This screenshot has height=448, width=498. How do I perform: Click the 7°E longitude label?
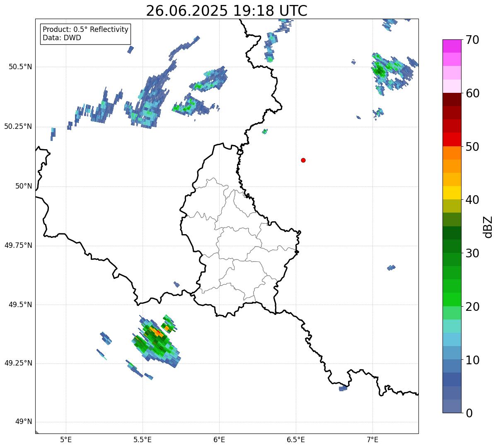coord(372,439)
